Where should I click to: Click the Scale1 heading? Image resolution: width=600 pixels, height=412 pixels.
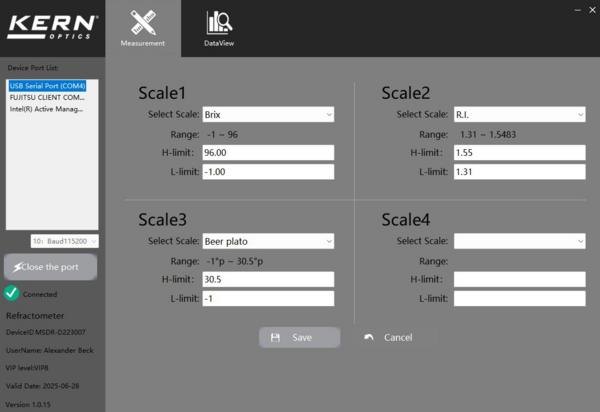[162, 93]
